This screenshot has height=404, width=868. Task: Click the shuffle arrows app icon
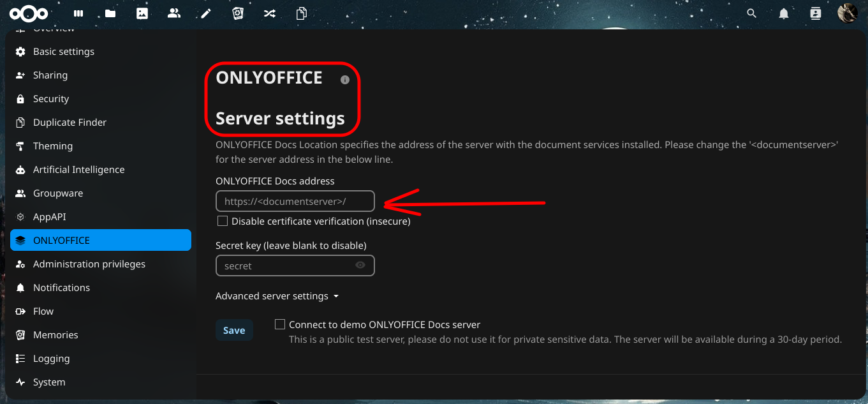[270, 13]
